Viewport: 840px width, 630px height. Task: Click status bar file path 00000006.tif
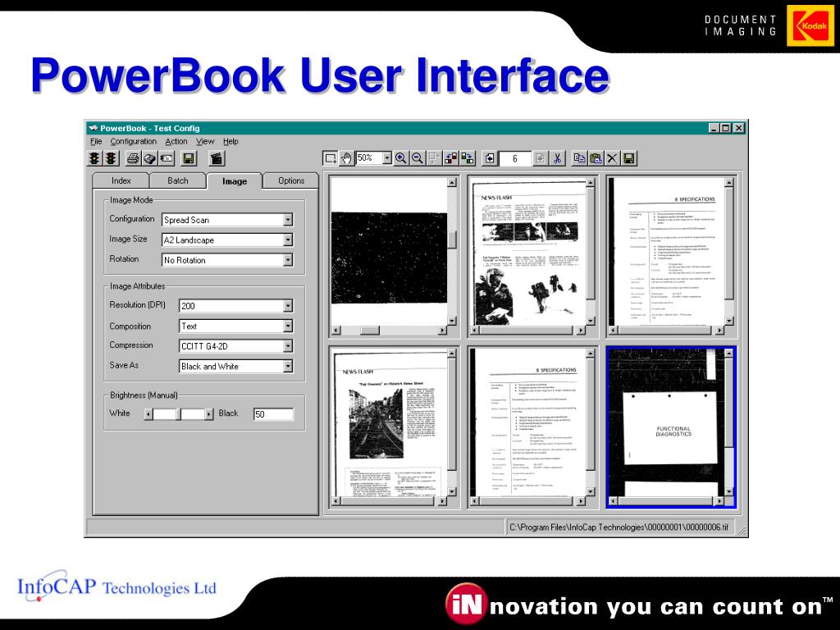[x=619, y=527]
